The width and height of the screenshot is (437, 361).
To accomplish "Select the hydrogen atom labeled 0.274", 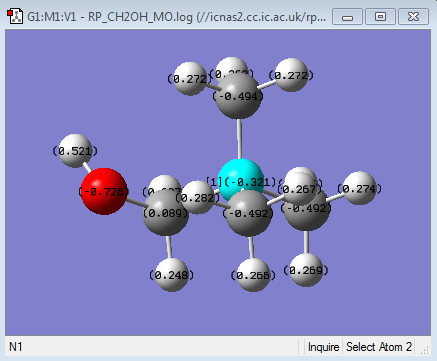I will (x=359, y=188).
